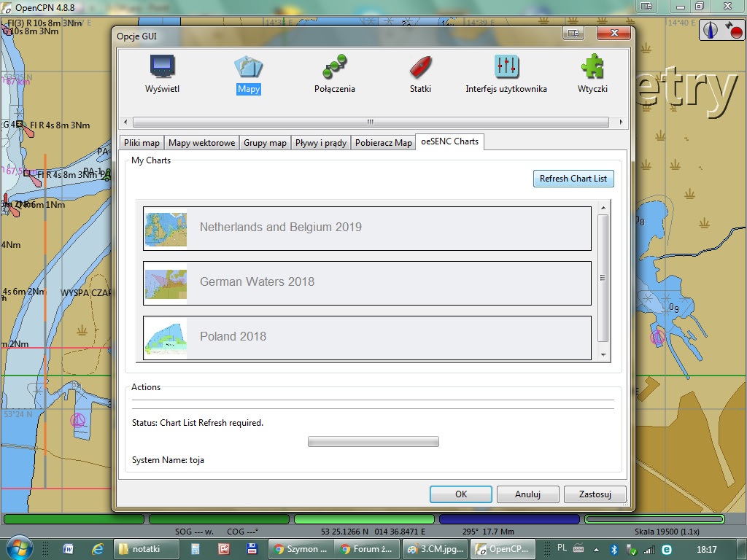Open the Pływy i prądy tab
This screenshot has width=747, height=560.
(321, 143)
